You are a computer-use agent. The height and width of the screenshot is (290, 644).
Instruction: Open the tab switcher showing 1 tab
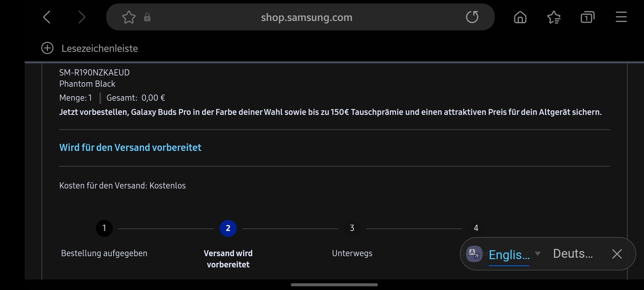tap(587, 17)
